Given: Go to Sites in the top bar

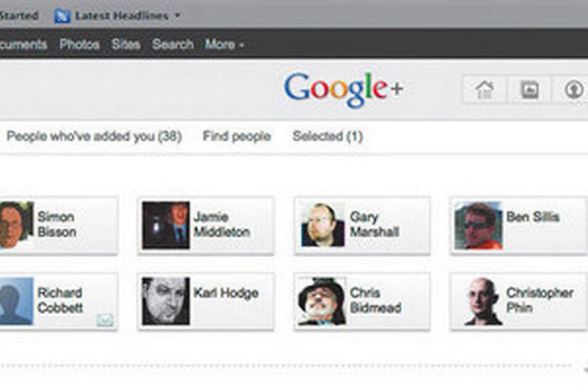Looking at the screenshot, I should [126, 44].
